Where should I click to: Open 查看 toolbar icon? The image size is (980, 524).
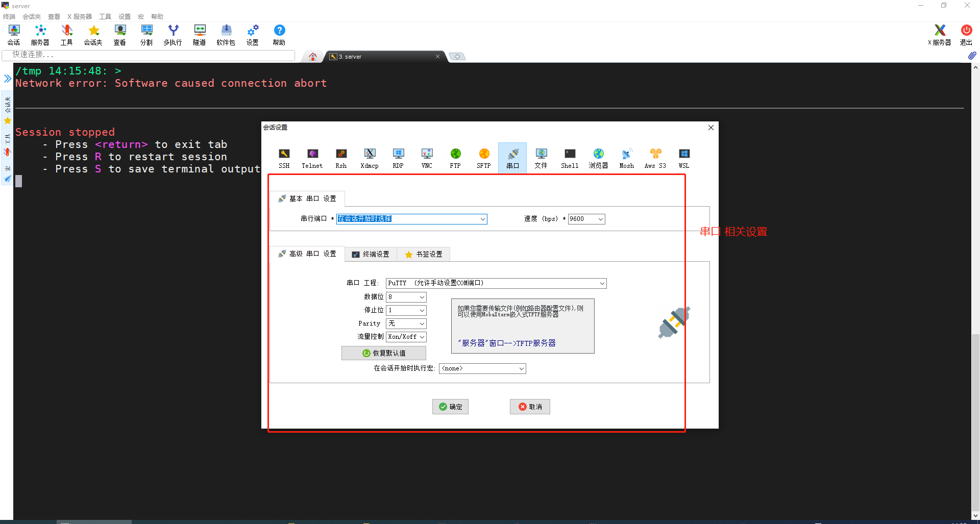[120, 35]
